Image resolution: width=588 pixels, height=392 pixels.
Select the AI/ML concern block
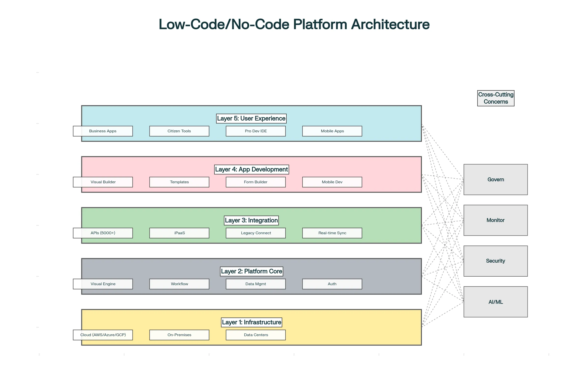[495, 302]
